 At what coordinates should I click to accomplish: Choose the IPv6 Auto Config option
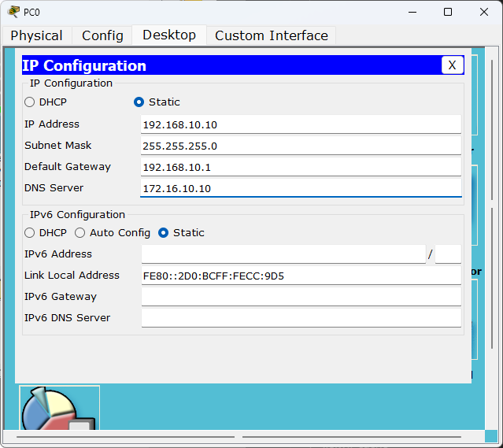click(x=80, y=233)
